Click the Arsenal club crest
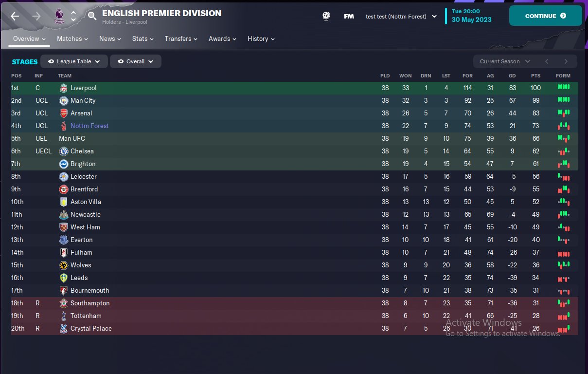 (x=64, y=113)
